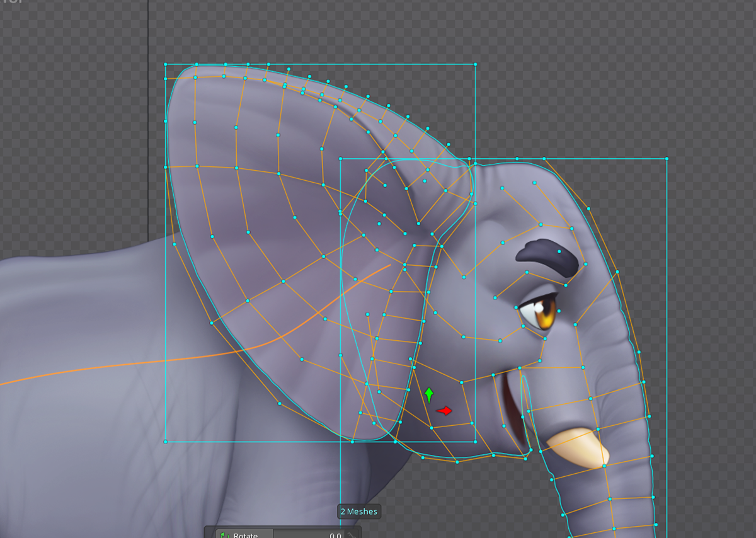Click the "2 Meshes" selection label
This screenshot has height=538, width=756.
point(359,512)
